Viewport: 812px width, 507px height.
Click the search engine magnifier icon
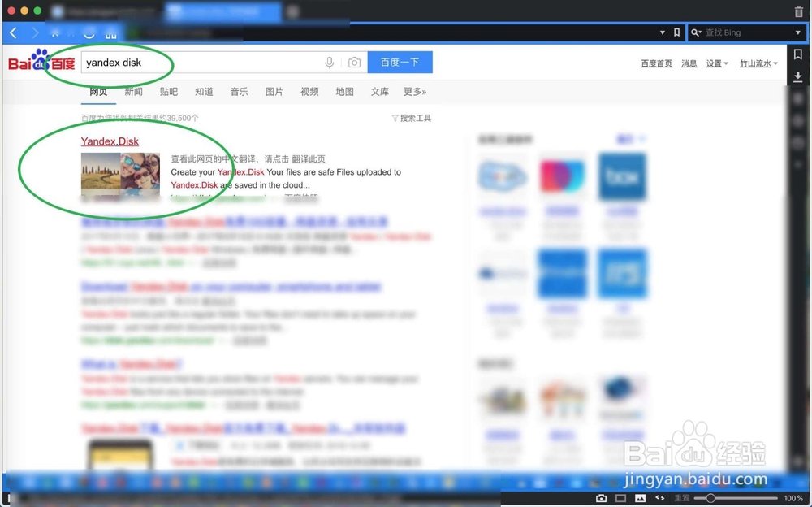coord(696,32)
